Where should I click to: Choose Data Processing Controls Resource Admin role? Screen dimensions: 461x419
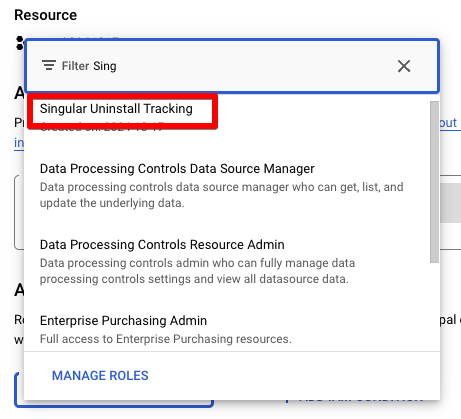[162, 245]
